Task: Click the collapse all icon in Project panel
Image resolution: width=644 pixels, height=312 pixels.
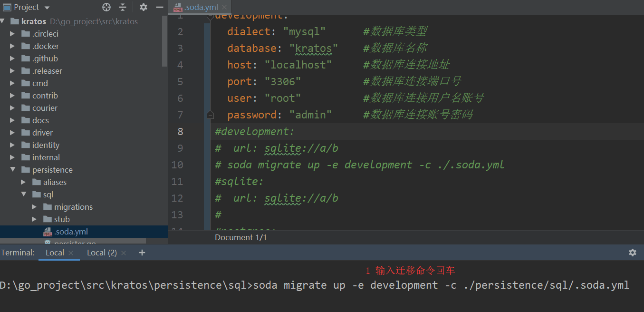Action: pyautogui.click(x=123, y=7)
